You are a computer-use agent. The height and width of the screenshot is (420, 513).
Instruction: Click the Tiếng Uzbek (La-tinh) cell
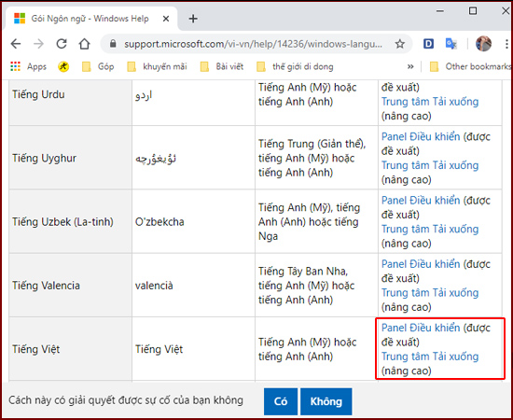71,222
